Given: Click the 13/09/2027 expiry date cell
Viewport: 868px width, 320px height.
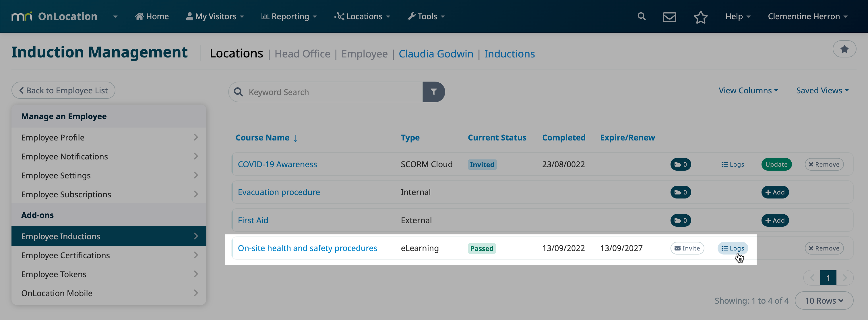Looking at the screenshot, I should pos(621,248).
